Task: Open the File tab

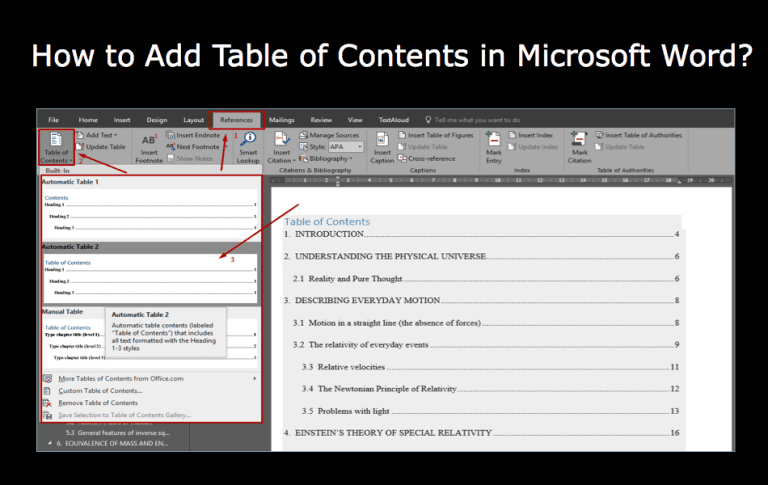Action: 53,120
